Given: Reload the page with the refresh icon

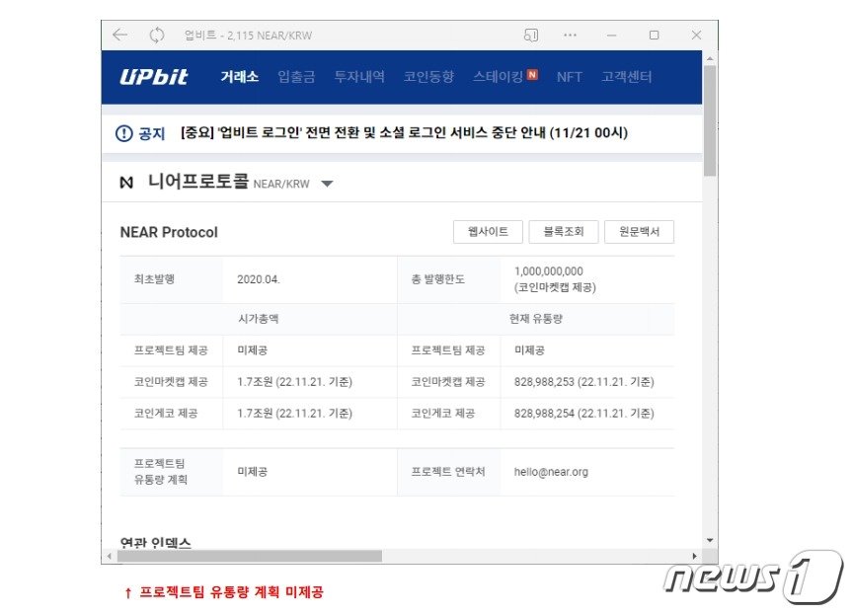Looking at the screenshot, I should click(x=157, y=35).
